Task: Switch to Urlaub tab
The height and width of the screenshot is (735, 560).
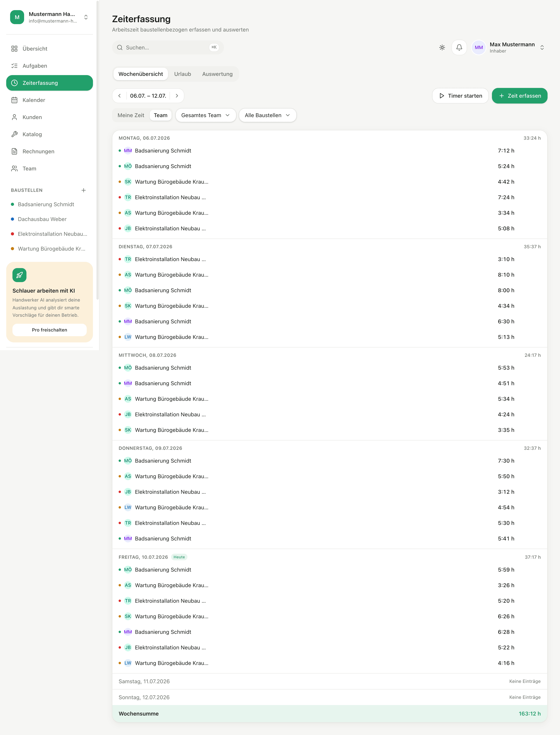Action: pyautogui.click(x=182, y=74)
